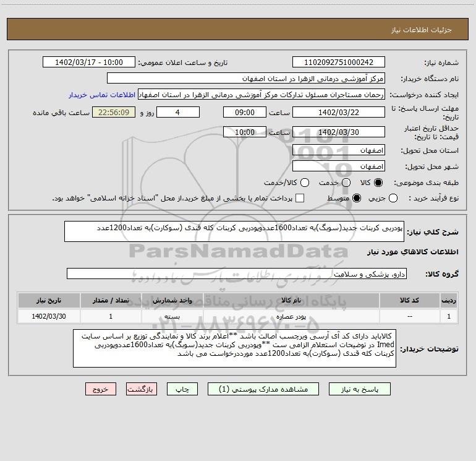Click the countdown timer 22:56:09

[x=114, y=112]
